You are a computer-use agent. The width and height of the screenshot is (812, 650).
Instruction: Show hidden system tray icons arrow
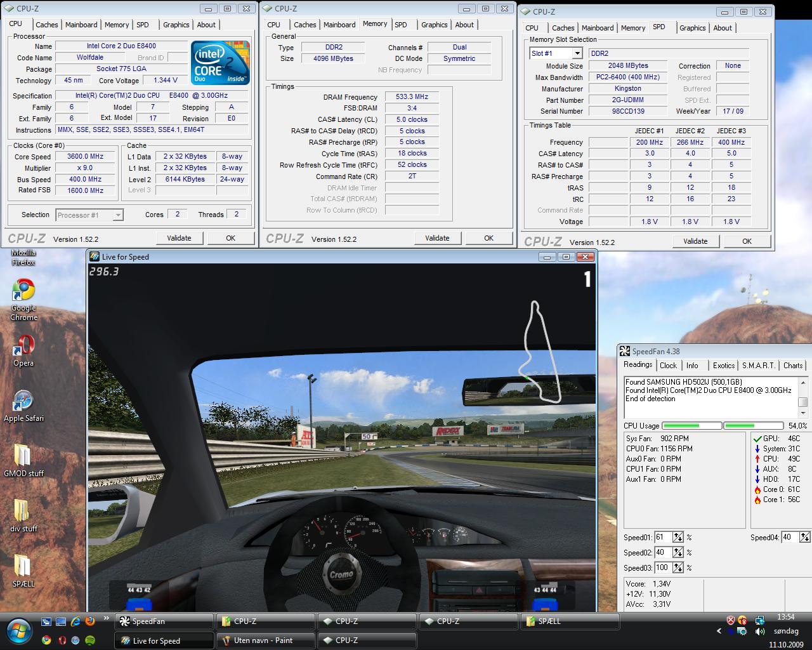pos(719,632)
